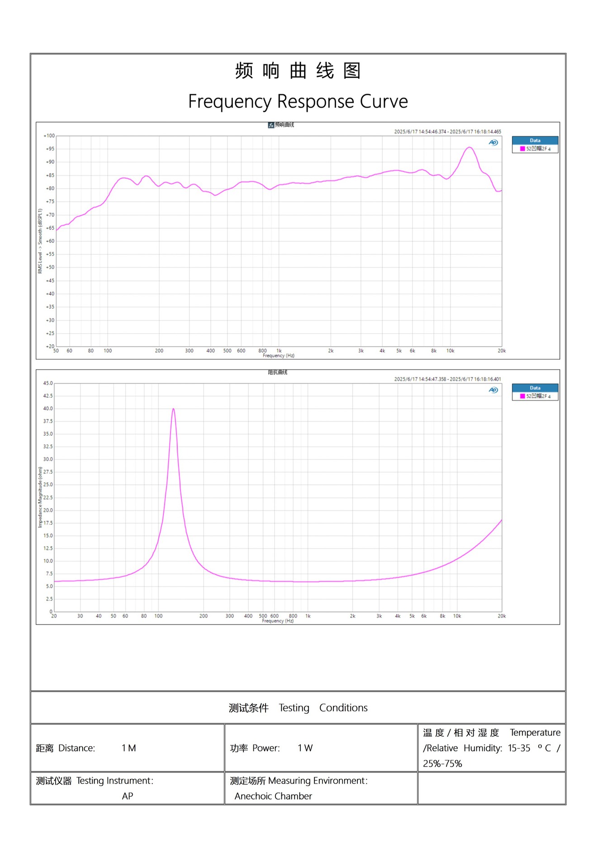The height and width of the screenshot is (868, 593).
Task: Click the Testing Conditions table header
Action: point(298,708)
